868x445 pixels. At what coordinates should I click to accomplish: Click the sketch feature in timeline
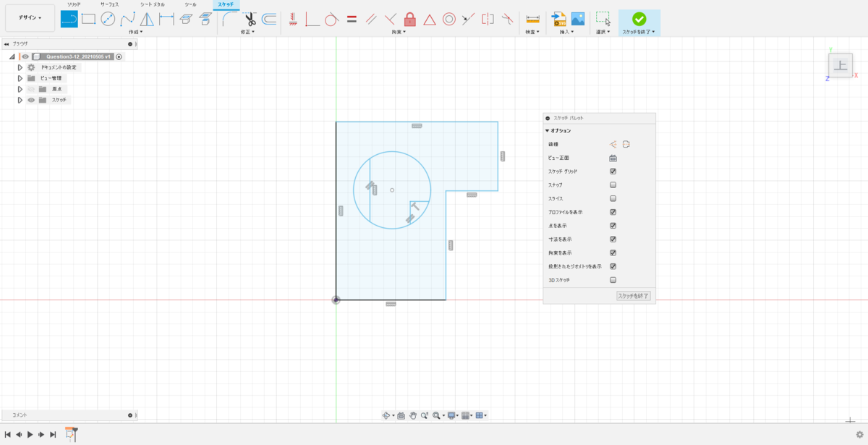click(70, 434)
